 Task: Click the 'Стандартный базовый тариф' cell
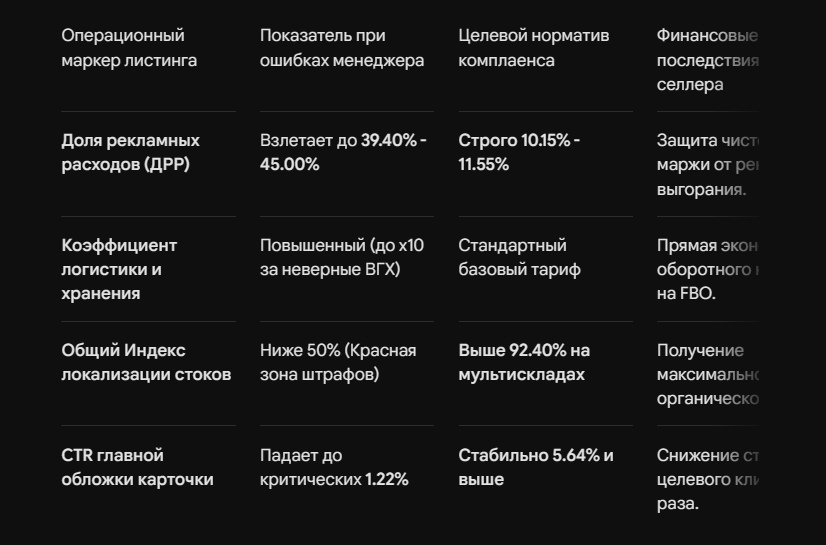(519, 257)
